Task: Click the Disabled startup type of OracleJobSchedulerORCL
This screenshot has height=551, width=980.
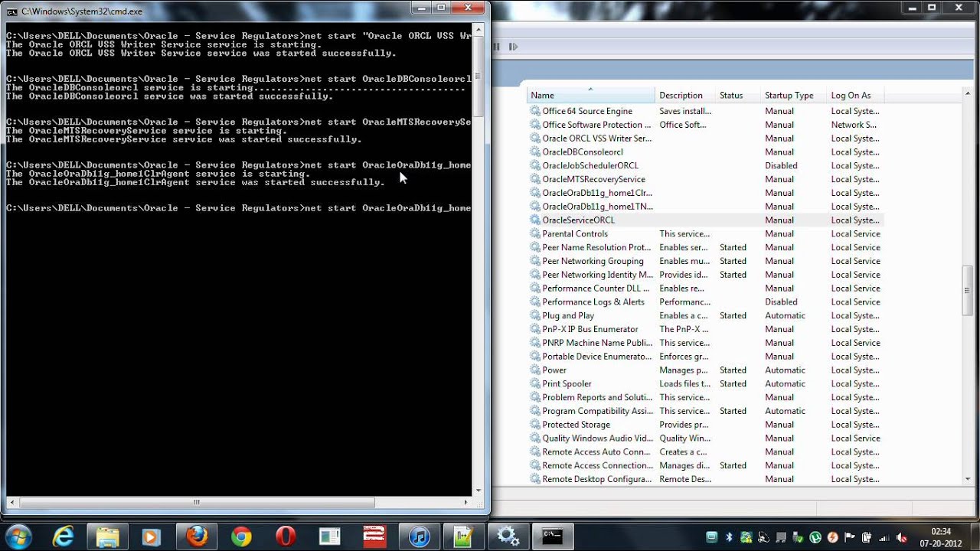Action: [x=781, y=165]
